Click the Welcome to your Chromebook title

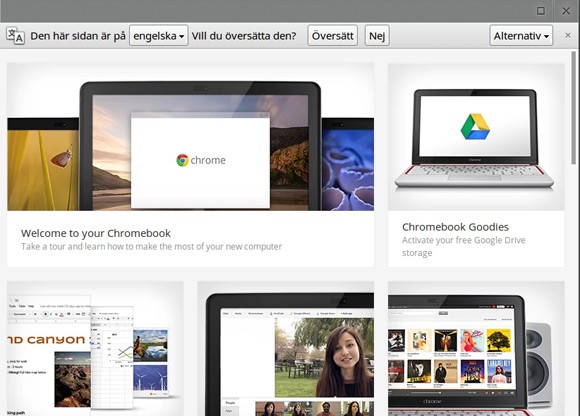96,233
